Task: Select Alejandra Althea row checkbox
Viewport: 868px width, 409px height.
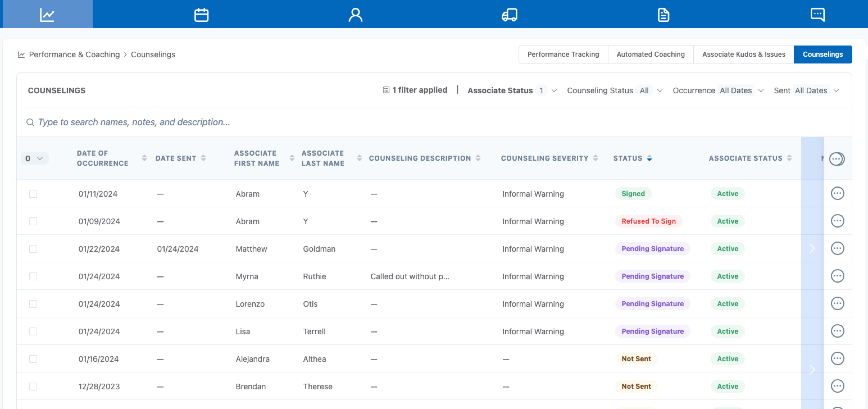Action: 33,359
